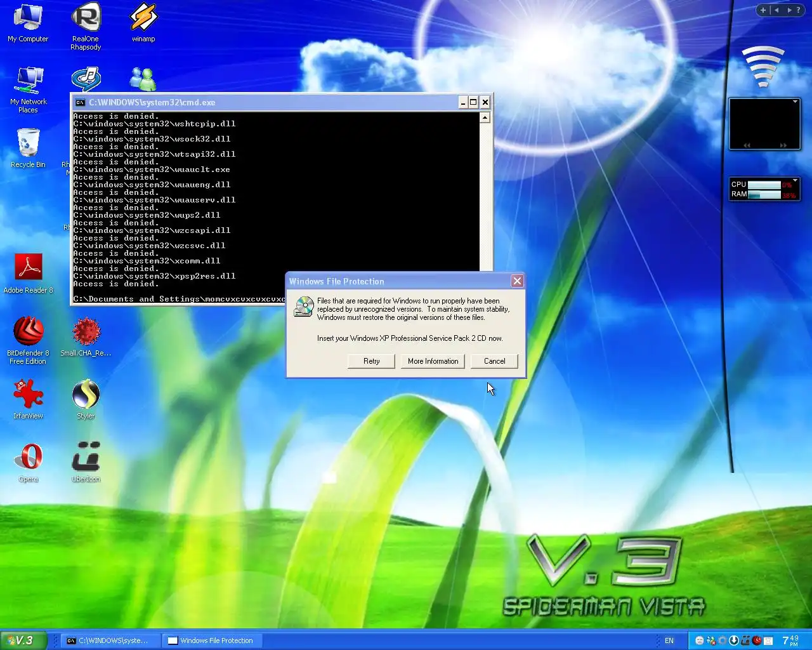This screenshot has width=812, height=650.
Task: Open the V.3 Start button
Action: pos(23,640)
